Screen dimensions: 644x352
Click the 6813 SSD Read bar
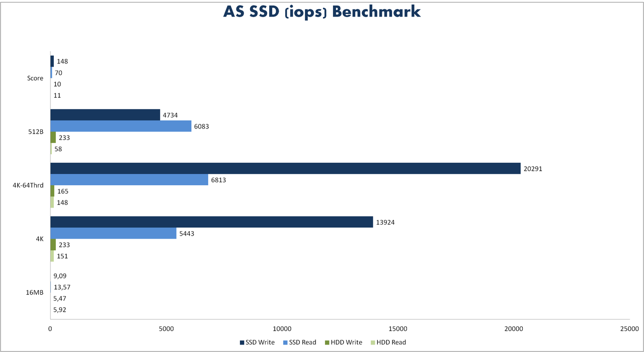129,180
